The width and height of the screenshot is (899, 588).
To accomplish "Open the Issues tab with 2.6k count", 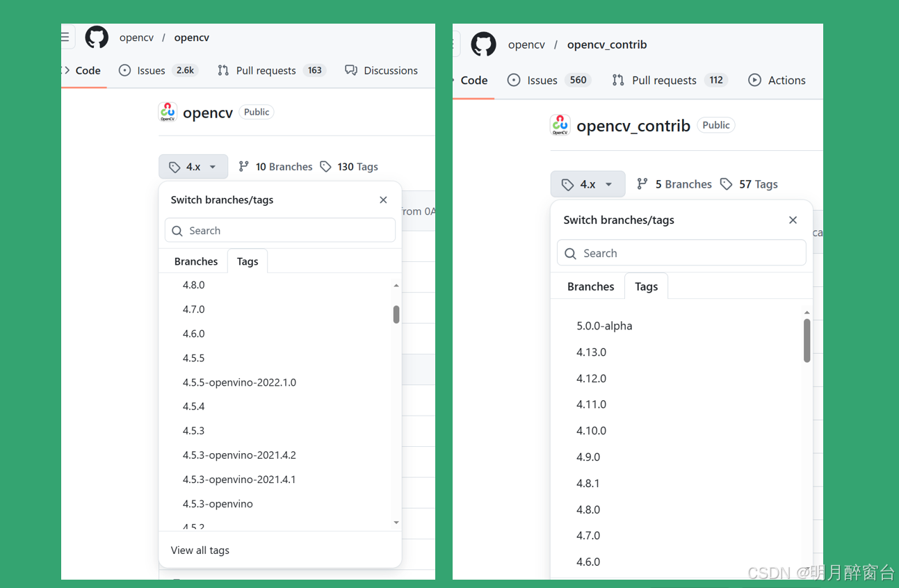I will (x=159, y=70).
